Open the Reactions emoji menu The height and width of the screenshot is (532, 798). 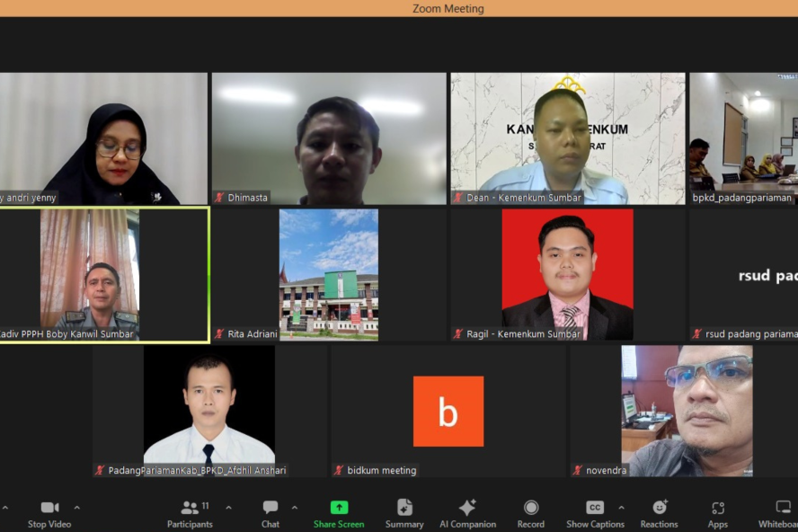tap(660, 508)
